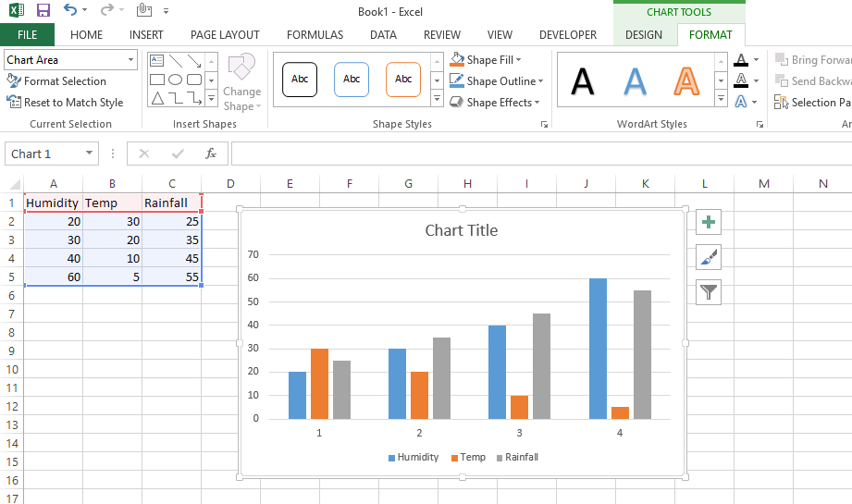Select the Rectangle shape

click(x=157, y=80)
